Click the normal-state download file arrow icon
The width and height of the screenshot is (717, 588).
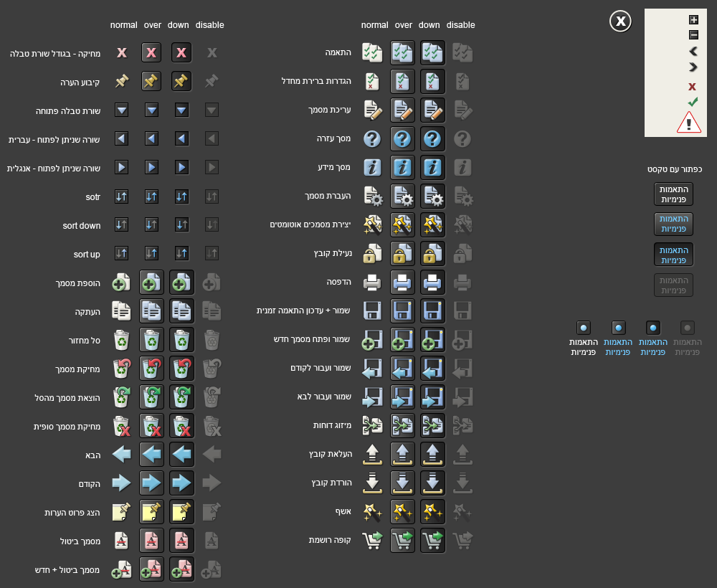pyautogui.click(x=372, y=483)
